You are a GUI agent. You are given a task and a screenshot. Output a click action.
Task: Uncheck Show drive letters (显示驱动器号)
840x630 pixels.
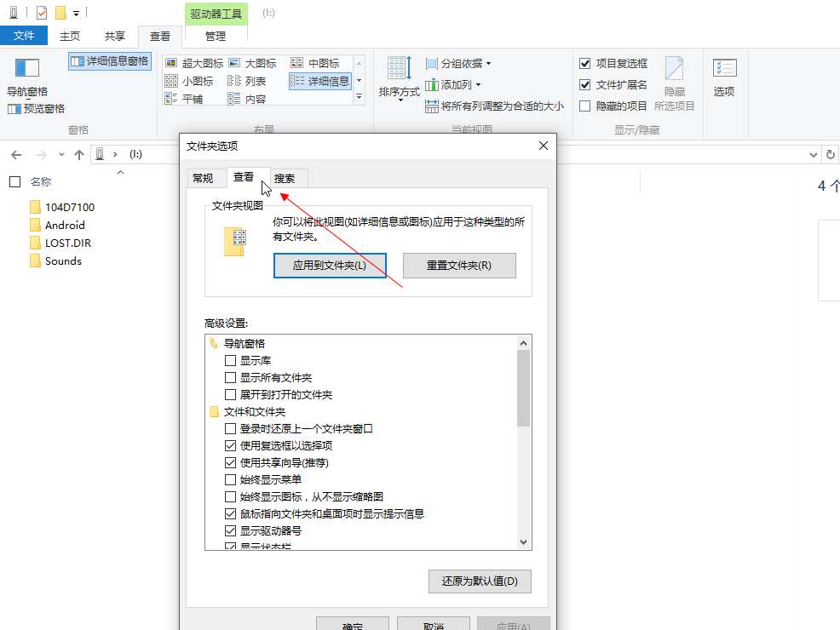pyautogui.click(x=230, y=531)
